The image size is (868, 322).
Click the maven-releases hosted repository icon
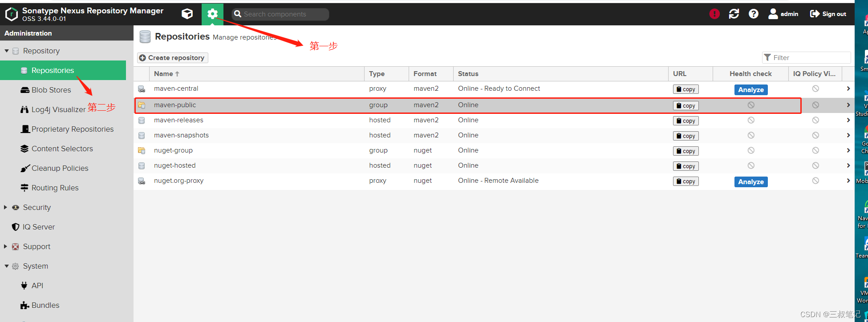tap(142, 121)
